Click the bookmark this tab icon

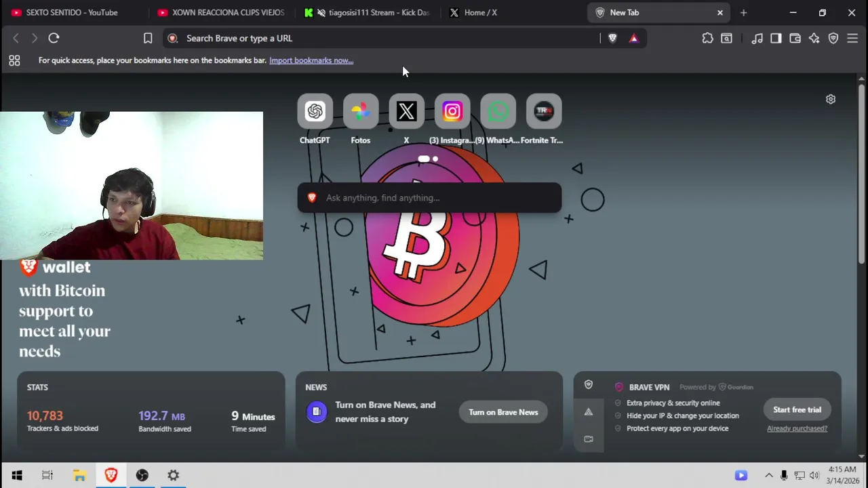148,38
